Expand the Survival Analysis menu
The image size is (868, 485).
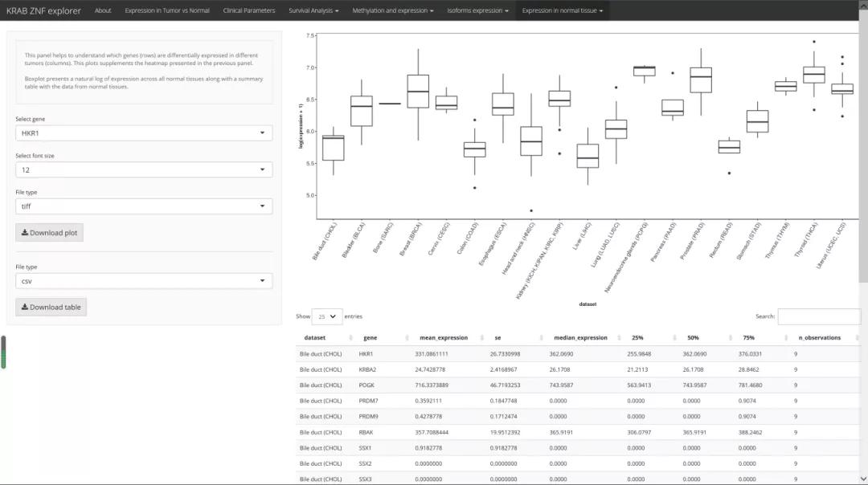[x=313, y=10]
